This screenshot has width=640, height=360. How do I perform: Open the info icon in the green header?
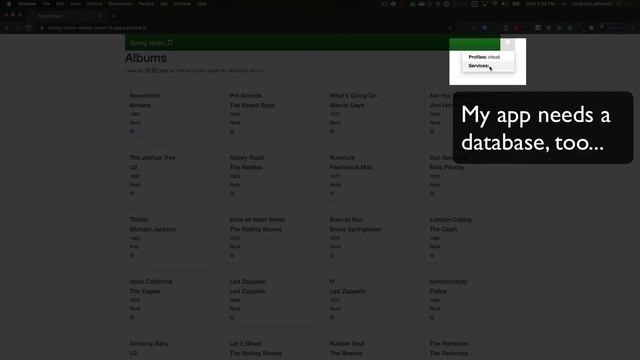click(x=508, y=42)
